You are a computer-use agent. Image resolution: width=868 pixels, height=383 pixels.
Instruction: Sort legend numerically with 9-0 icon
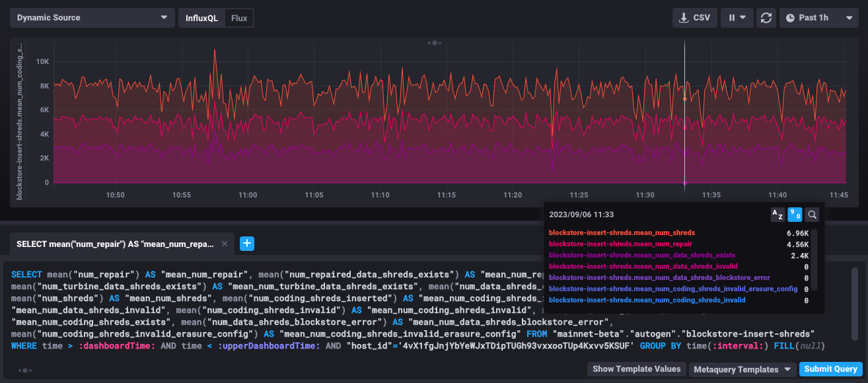click(x=794, y=214)
